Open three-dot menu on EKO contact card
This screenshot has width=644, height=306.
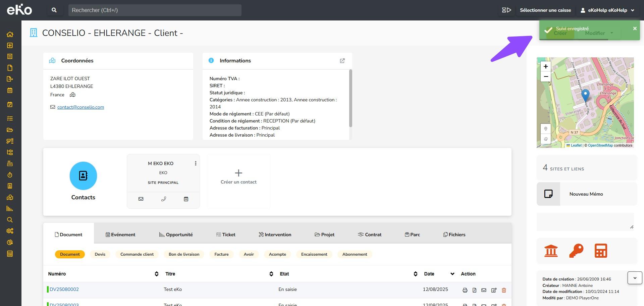(x=196, y=163)
